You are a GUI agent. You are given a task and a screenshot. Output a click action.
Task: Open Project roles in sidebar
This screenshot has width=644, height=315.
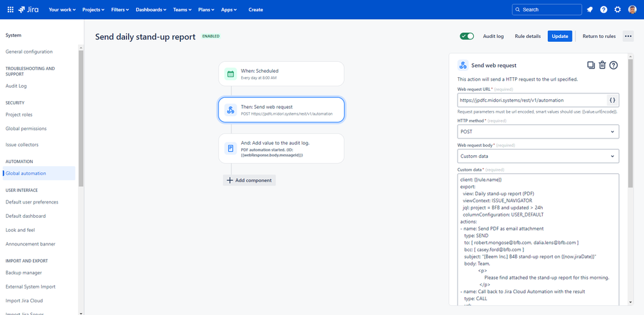pos(19,115)
